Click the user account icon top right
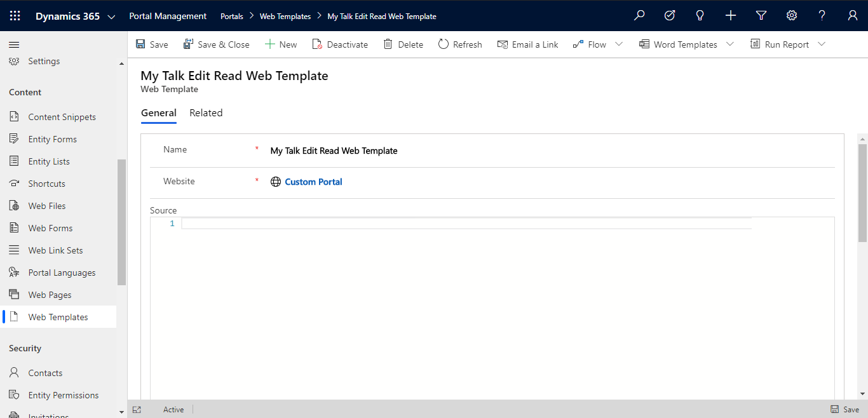This screenshot has height=418, width=868. pos(852,15)
